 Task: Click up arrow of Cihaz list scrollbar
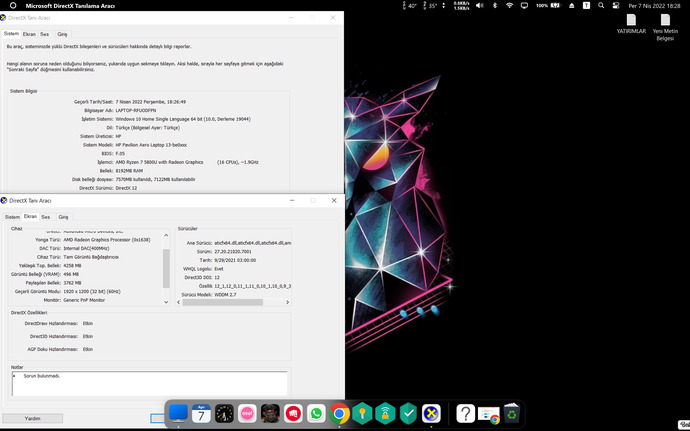[x=166, y=235]
